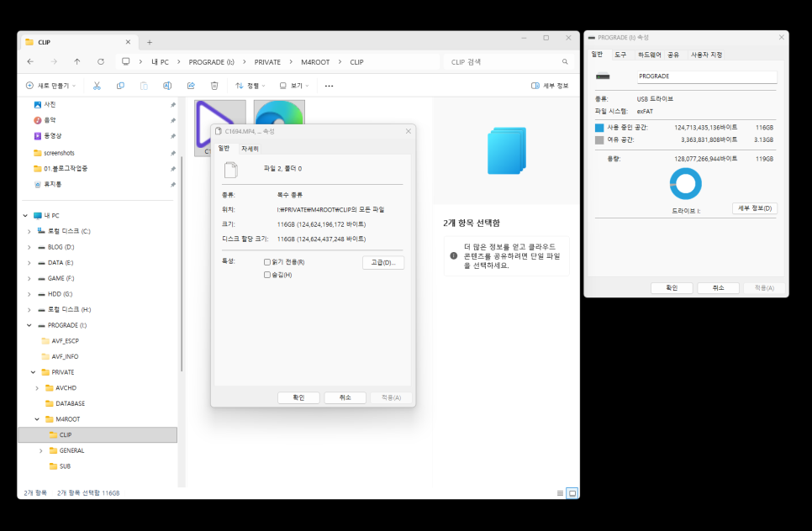Open the 자세히 tab in file properties
The height and width of the screenshot is (531, 812).
click(x=250, y=148)
